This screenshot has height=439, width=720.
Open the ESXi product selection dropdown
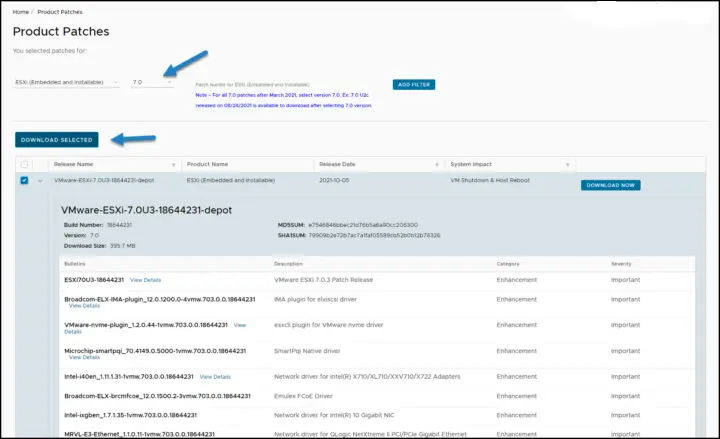pyautogui.click(x=67, y=82)
